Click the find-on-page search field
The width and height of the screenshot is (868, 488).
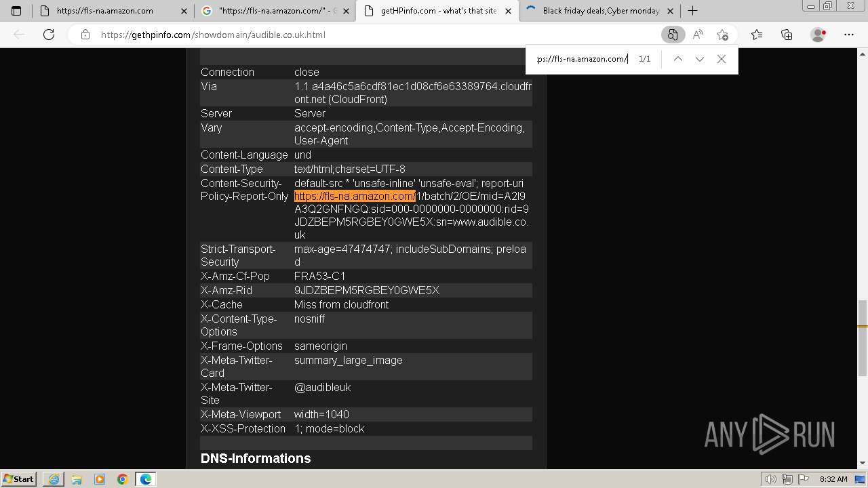[582, 59]
